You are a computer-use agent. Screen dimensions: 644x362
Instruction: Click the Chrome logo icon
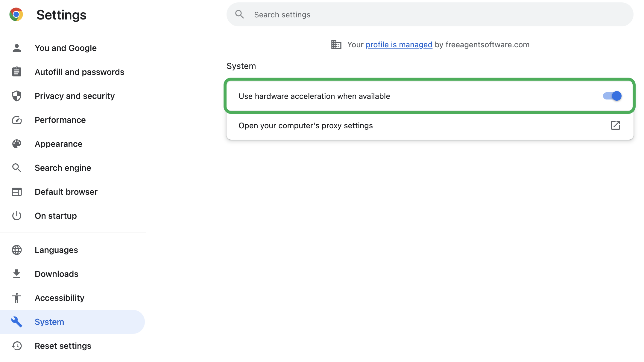tap(16, 14)
